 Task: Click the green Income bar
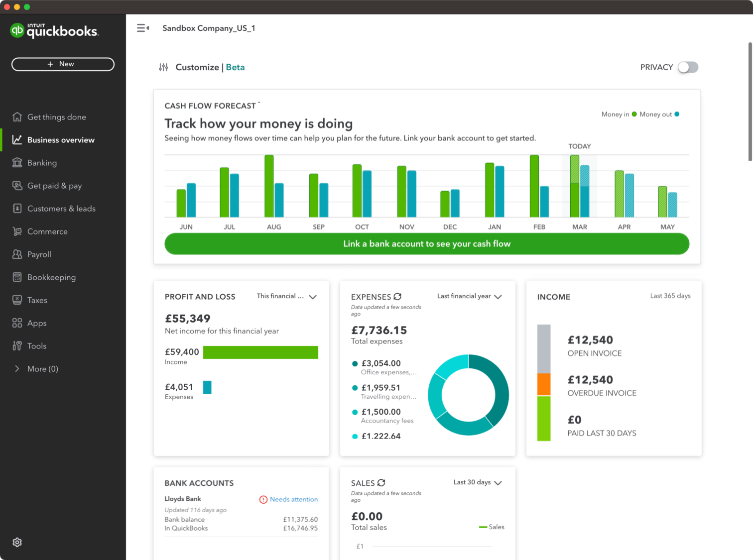pyautogui.click(x=260, y=352)
